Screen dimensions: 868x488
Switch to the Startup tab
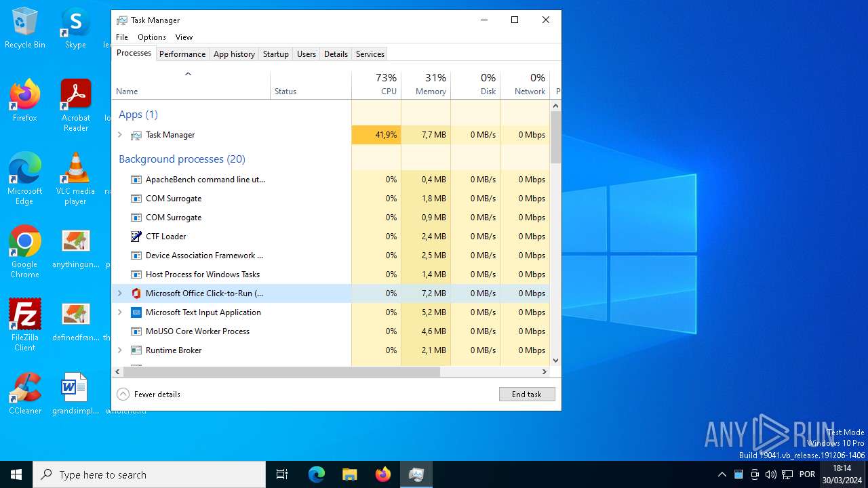[x=276, y=54]
